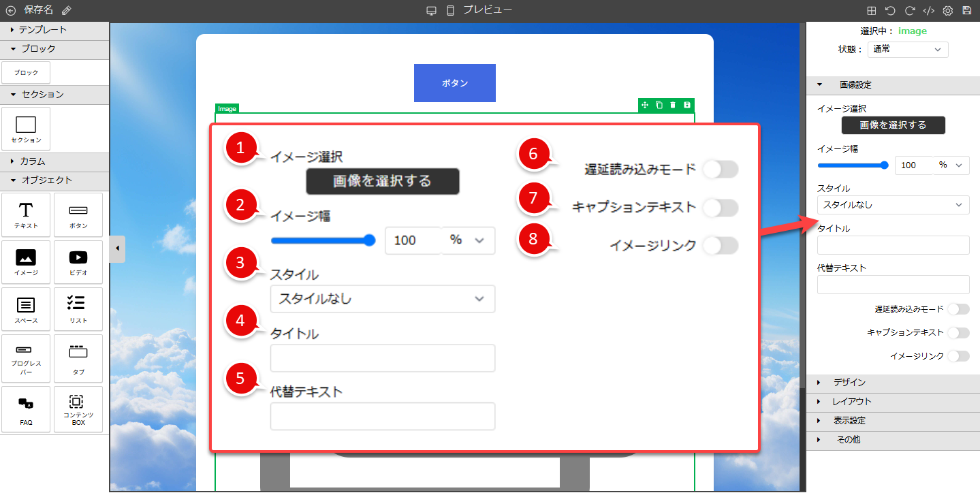Select the イメージ object tool
980x495 pixels.
pyautogui.click(x=25, y=262)
